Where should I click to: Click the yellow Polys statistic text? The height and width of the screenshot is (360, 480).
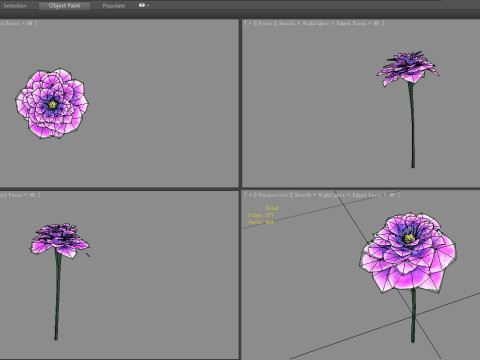click(261, 215)
